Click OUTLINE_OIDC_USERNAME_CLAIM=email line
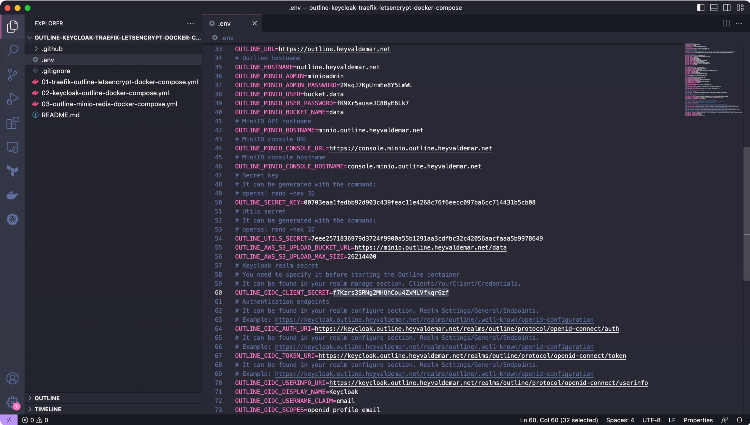This screenshot has width=750, height=425. click(294, 401)
